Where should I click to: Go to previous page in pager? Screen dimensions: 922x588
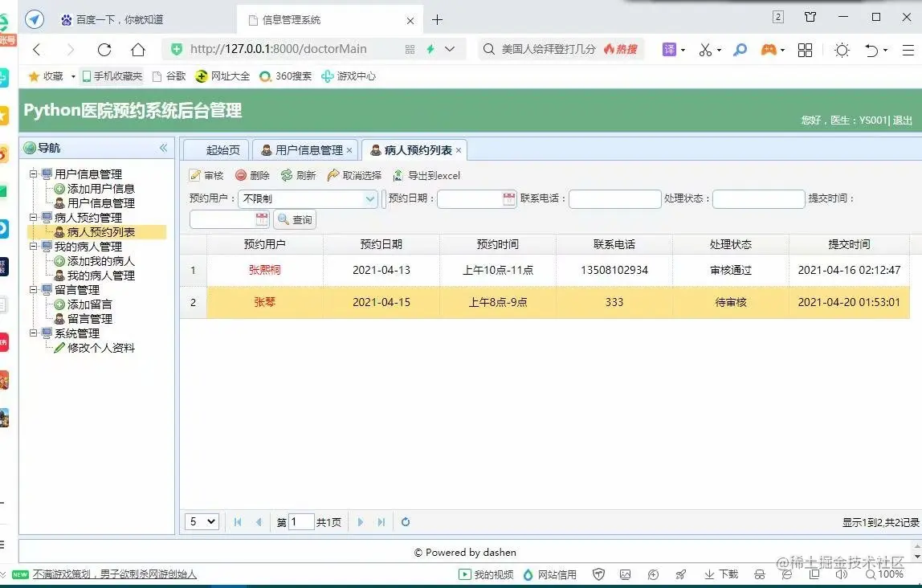click(259, 521)
